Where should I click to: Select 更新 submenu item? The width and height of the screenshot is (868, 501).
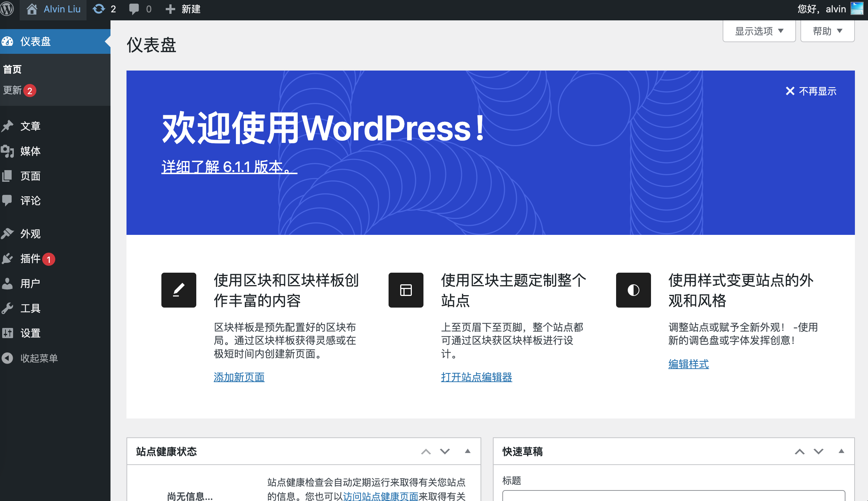pyautogui.click(x=12, y=90)
